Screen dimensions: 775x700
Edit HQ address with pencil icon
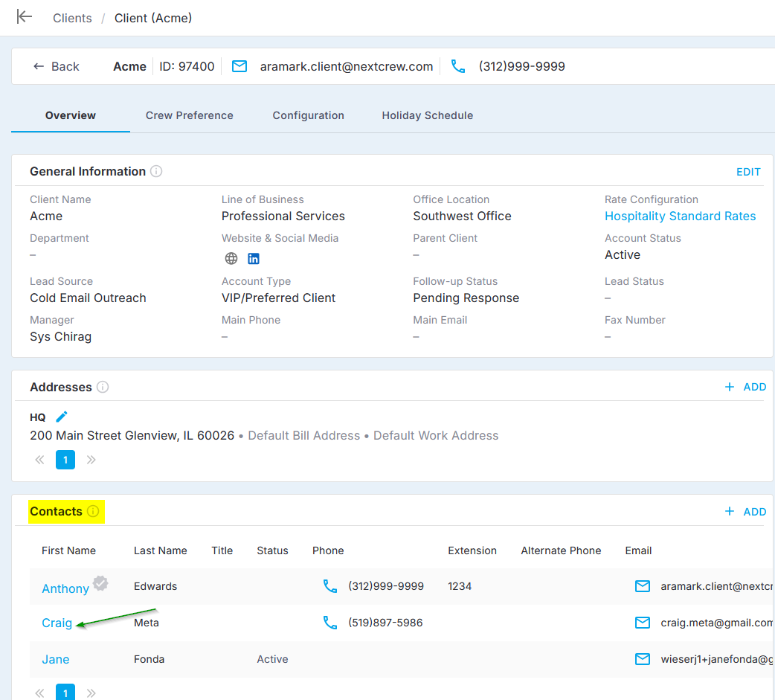click(x=61, y=417)
